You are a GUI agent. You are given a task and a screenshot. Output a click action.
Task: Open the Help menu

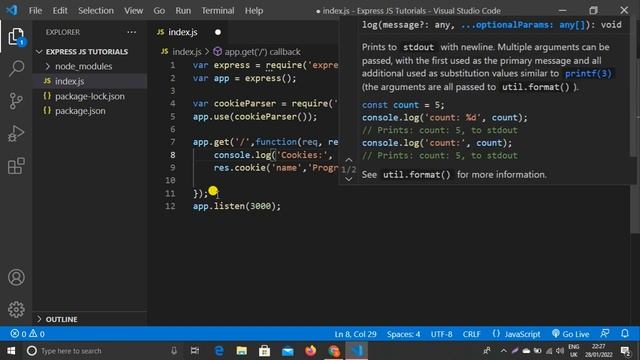coord(254,11)
